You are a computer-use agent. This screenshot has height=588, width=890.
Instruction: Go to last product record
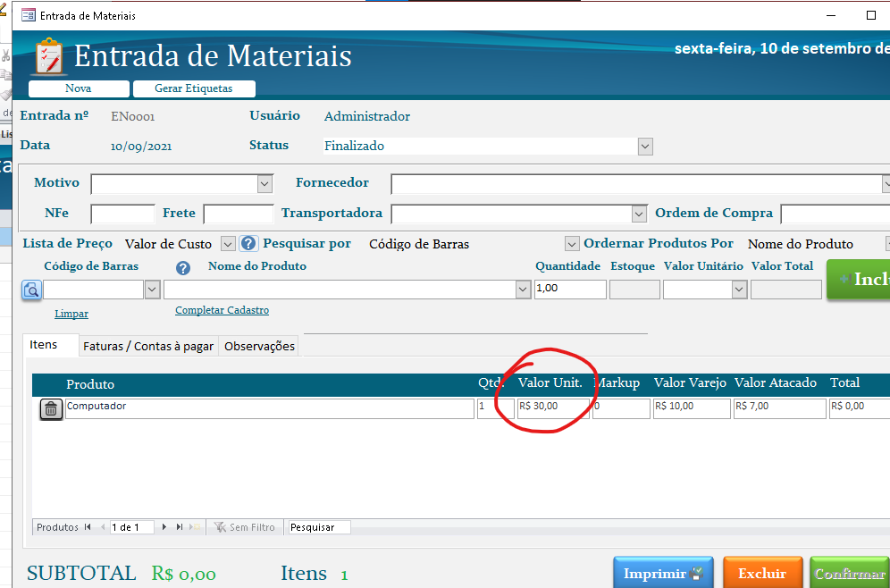(x=180, y=526)
